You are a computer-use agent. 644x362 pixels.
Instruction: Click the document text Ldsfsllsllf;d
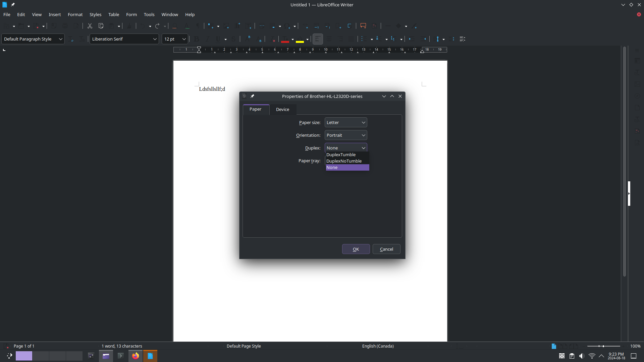[x=212, y=89]
